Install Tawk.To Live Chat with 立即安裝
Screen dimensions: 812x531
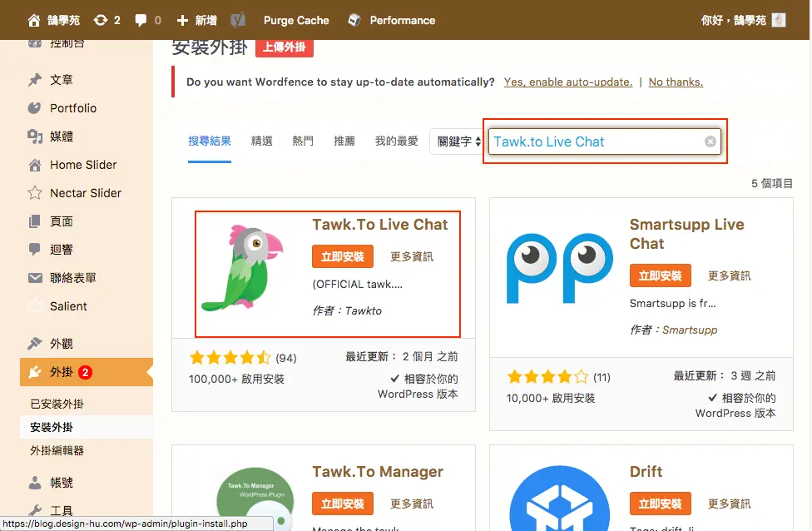(x=343, y=256)
